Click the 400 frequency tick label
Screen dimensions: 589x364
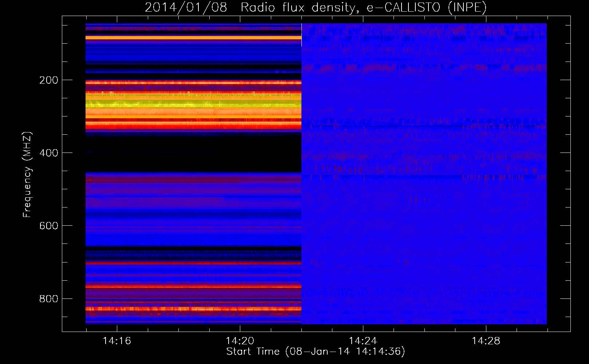pyautogui.click(x=49, y=153)
